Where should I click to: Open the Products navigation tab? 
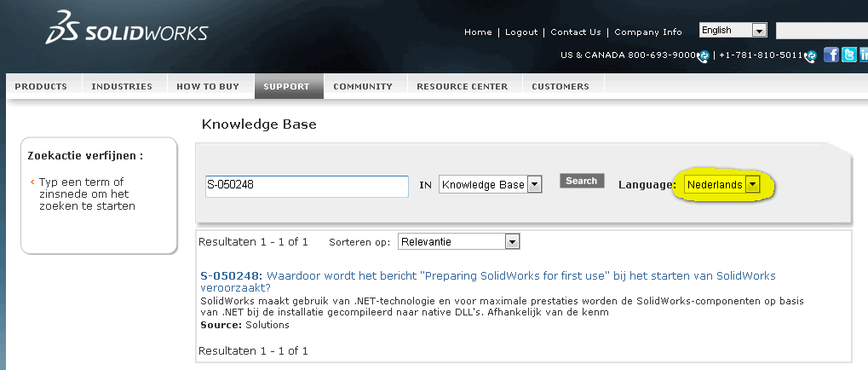41,86
